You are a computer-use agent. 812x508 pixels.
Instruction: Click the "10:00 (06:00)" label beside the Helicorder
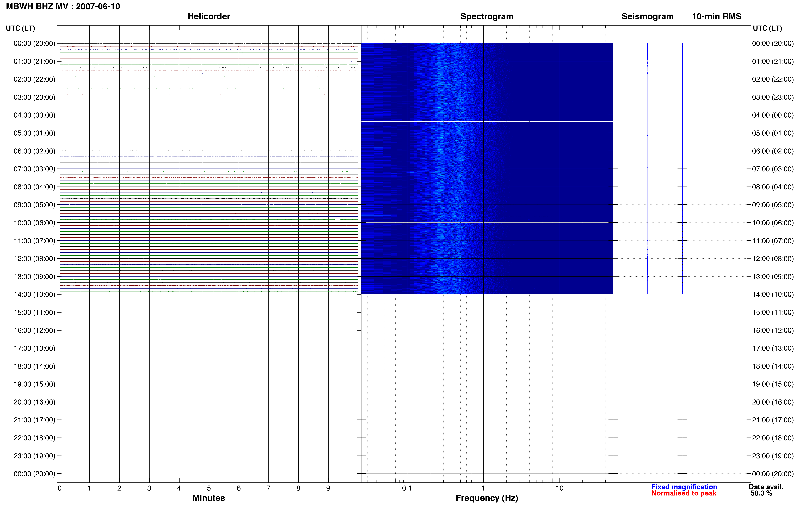(x=34, y=223)
